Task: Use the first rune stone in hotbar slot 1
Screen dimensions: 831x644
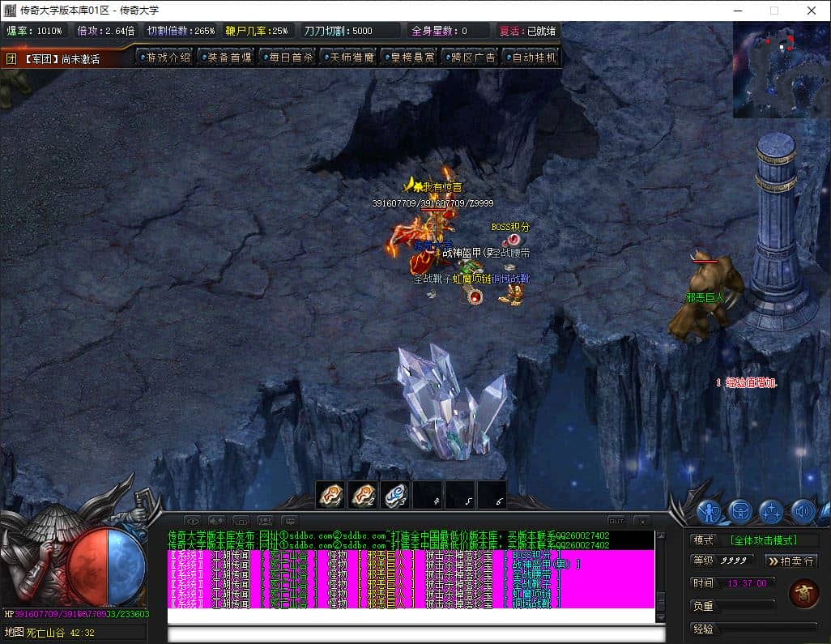Action: [331, 496]
